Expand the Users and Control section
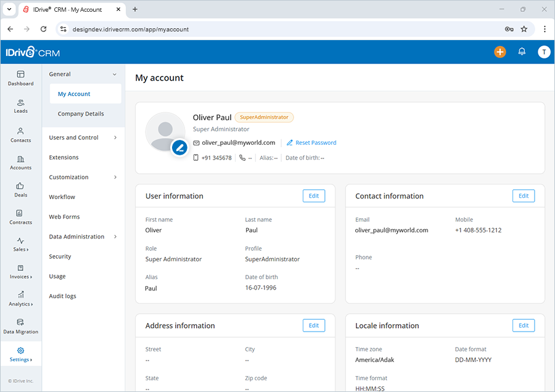The image size is (555, 392). pos(74,137)
